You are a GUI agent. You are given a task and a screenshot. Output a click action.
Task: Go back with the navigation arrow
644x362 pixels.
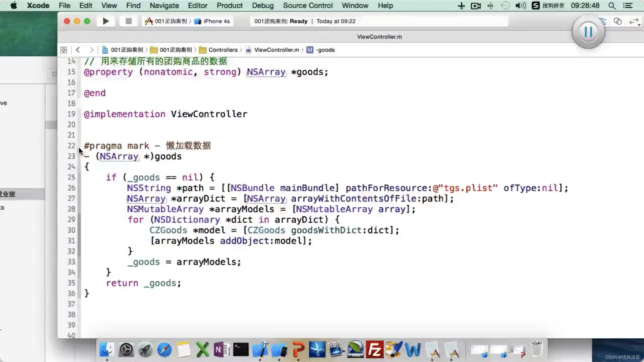point(78,50)
